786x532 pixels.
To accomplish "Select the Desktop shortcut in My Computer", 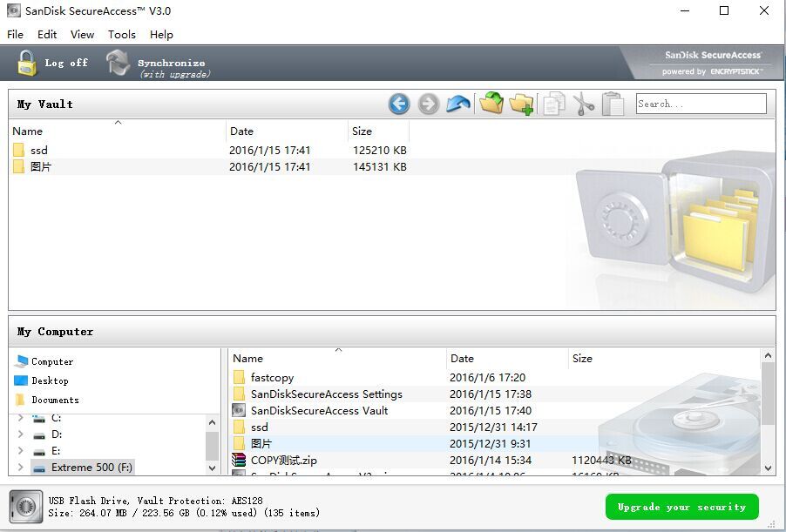I will [50, 380].
